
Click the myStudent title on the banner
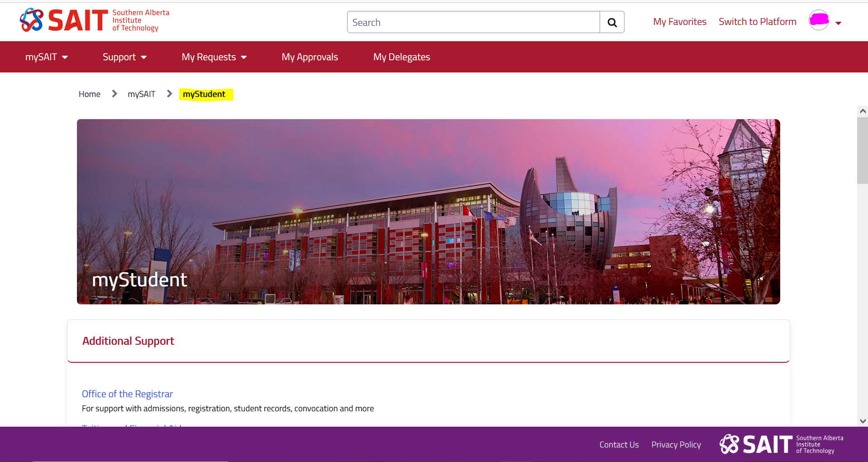(x=139, y=280)
